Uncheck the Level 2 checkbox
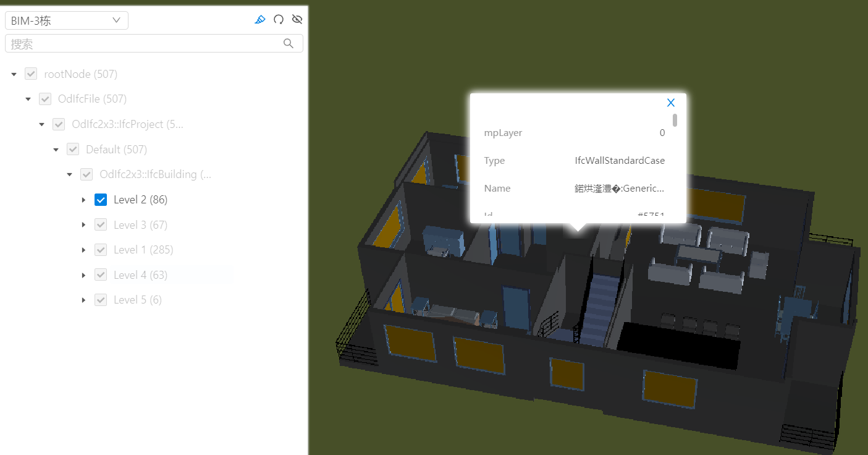 [x=101, y=200]
